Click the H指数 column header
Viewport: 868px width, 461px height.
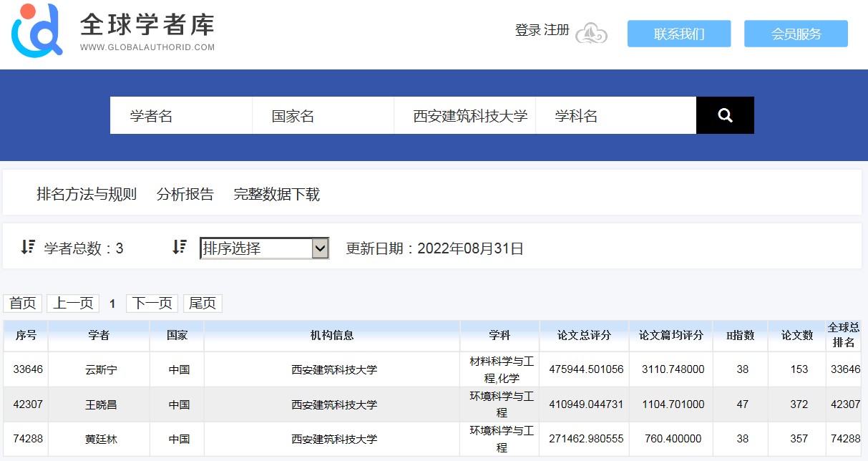pyautogui.click(x=741, y=335)
